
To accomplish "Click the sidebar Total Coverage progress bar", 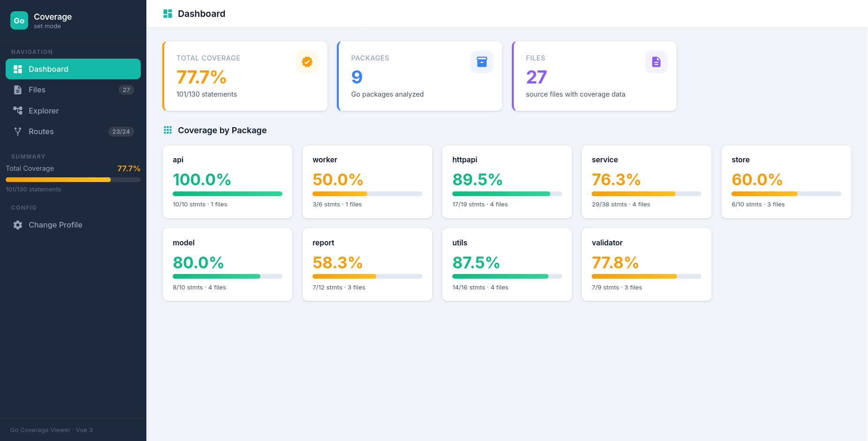I will click(x=73, y=180).
